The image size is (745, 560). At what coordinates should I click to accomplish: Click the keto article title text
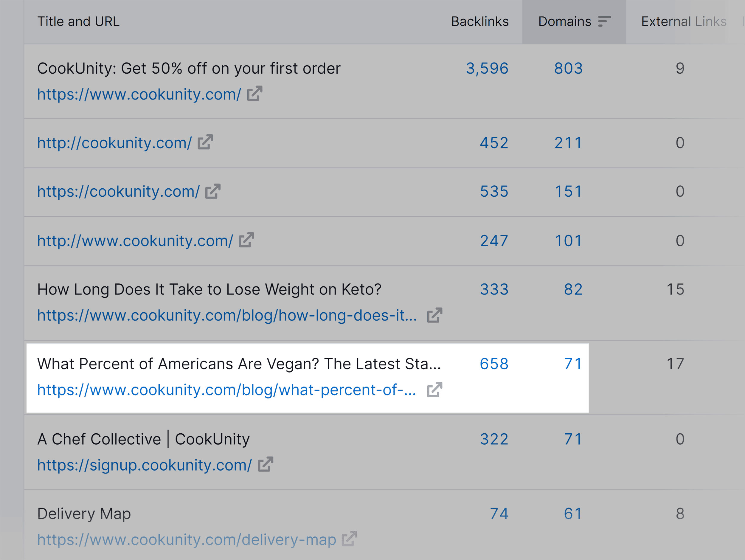click(x=209, y=289)
